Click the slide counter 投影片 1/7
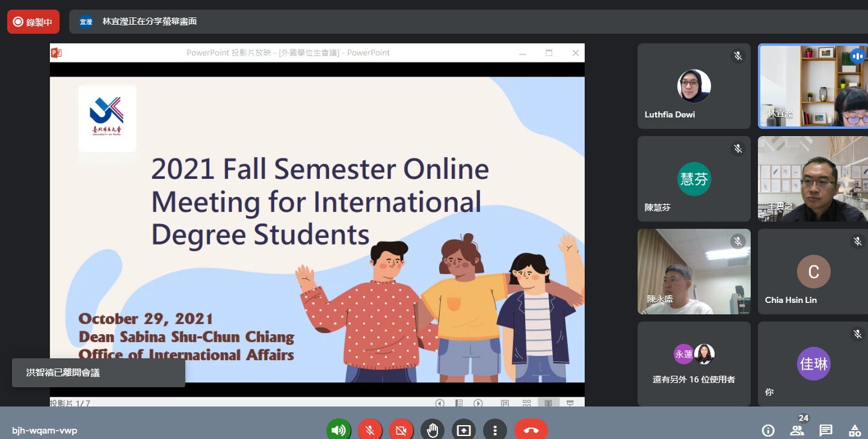868x439 pixels. (x=70, y=403)
